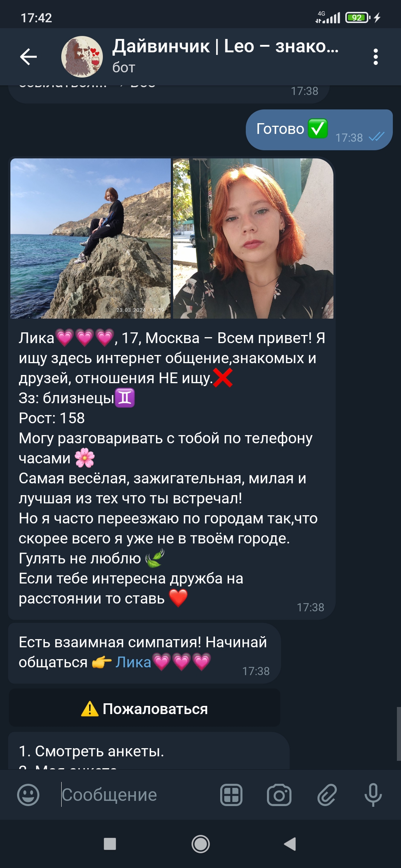Open the emoji picker smiley icon

pos(28,795)
